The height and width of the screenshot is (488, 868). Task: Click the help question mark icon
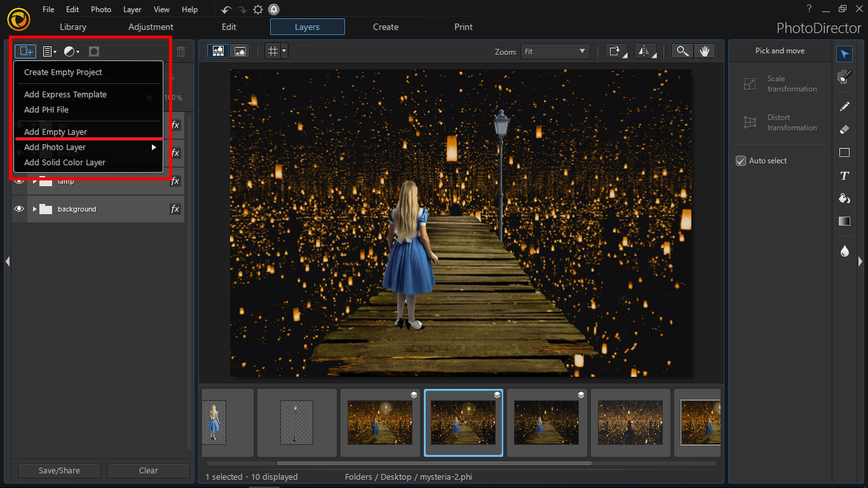coord(809,8)
